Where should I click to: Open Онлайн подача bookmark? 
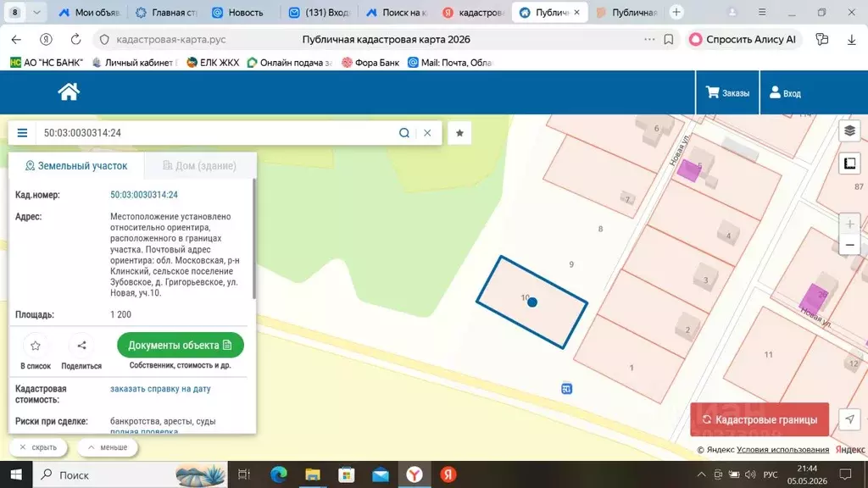(x=290, y=63)
